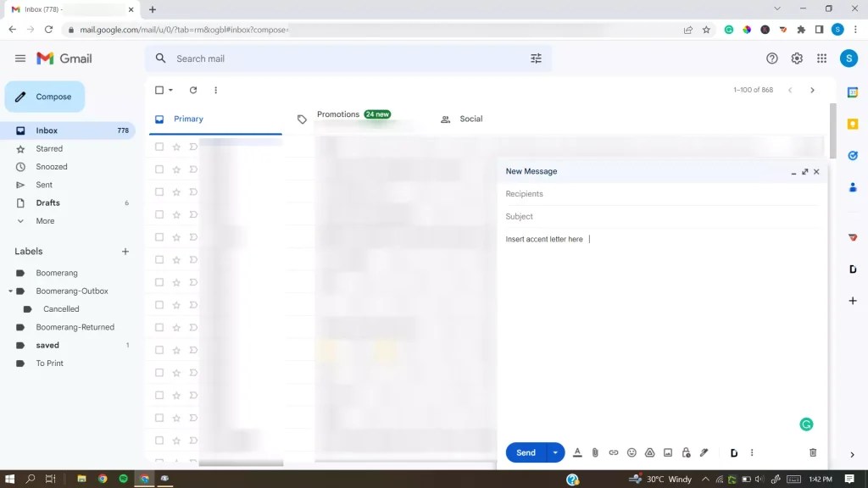Collapse the More labels section
This screenshot has width=868, height=488.
(20, 220)
